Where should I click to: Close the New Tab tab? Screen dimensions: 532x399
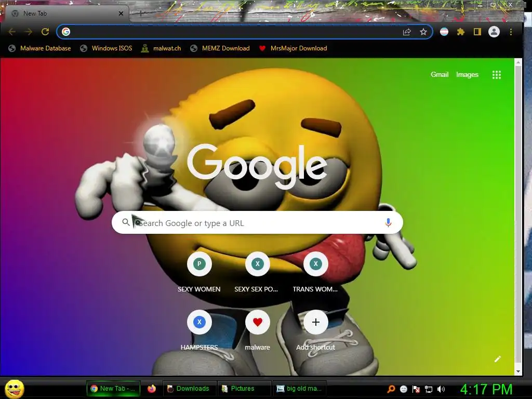121,14
